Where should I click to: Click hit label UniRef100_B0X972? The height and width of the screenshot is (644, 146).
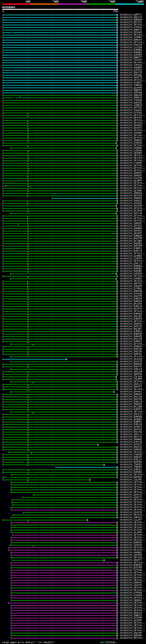tap(131, 445)
